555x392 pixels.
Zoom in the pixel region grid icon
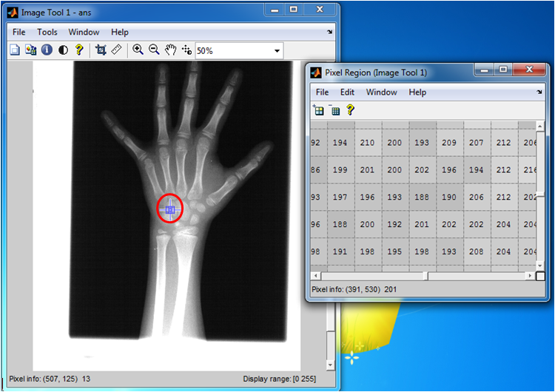click(x=318, y=110)
